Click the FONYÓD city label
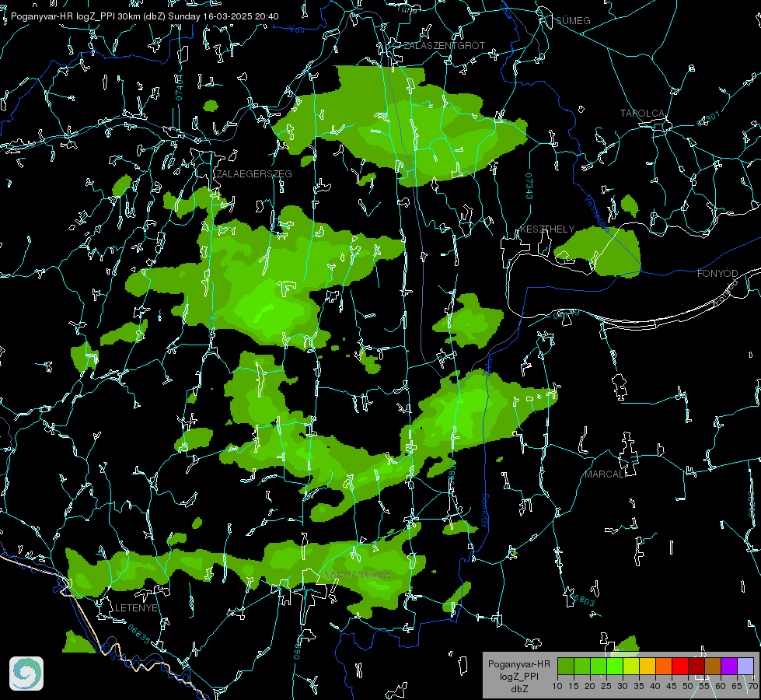This screenshot has height=700, width=761. coord(717,274)
